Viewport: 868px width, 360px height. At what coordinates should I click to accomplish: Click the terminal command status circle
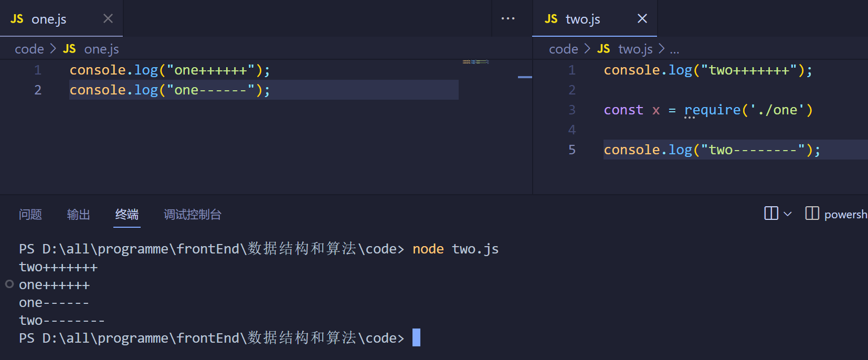pos(9,284)
